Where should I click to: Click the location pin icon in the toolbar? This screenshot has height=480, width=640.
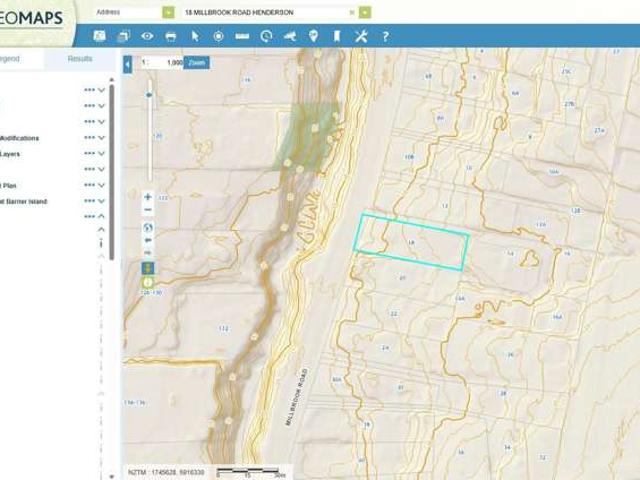coord(314,37)
